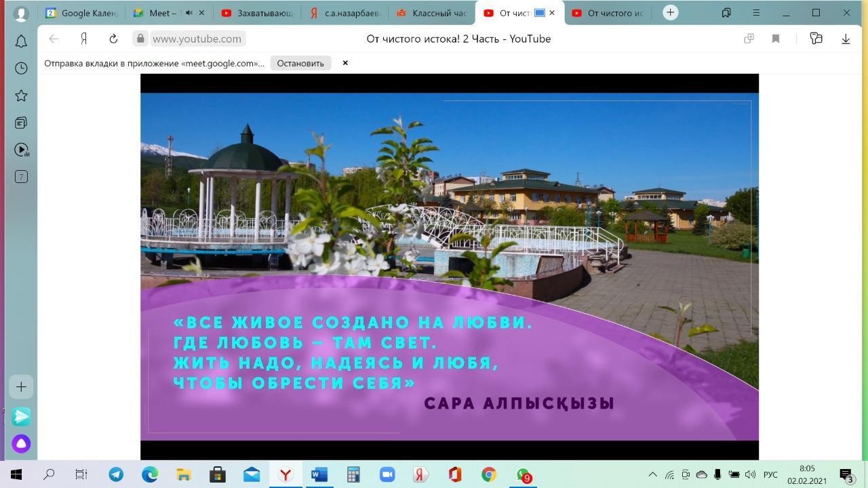Viewport: 868px width, 488px height.
Task: Toggle system volume icon in the tray
Action: pyautogui.click(x=750, y=474)
